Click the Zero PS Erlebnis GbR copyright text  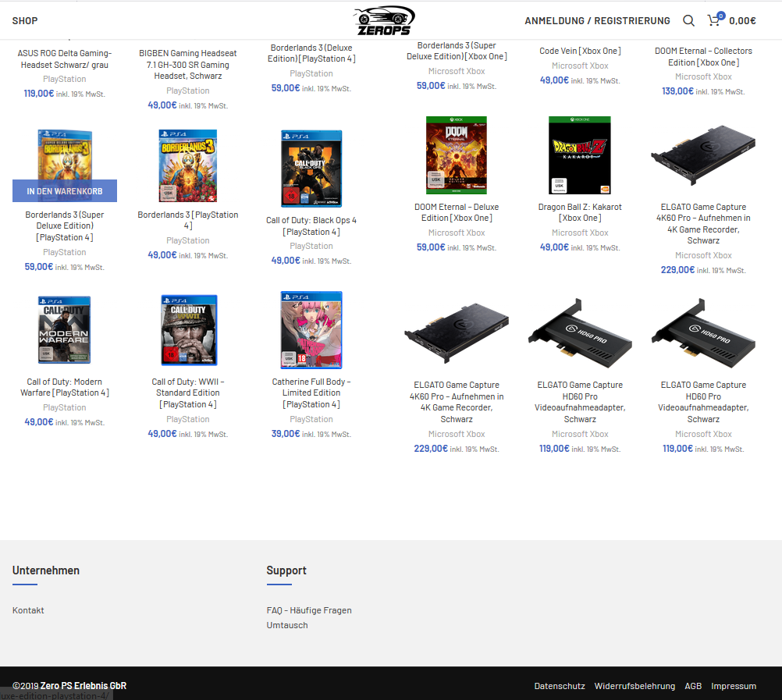tap(84, 686)
